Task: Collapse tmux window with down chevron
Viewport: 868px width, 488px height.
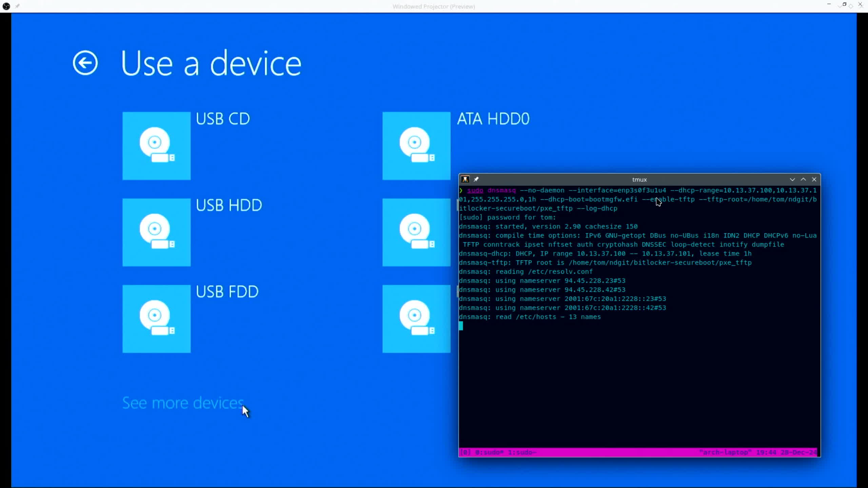Action: (x=792, y=179)
